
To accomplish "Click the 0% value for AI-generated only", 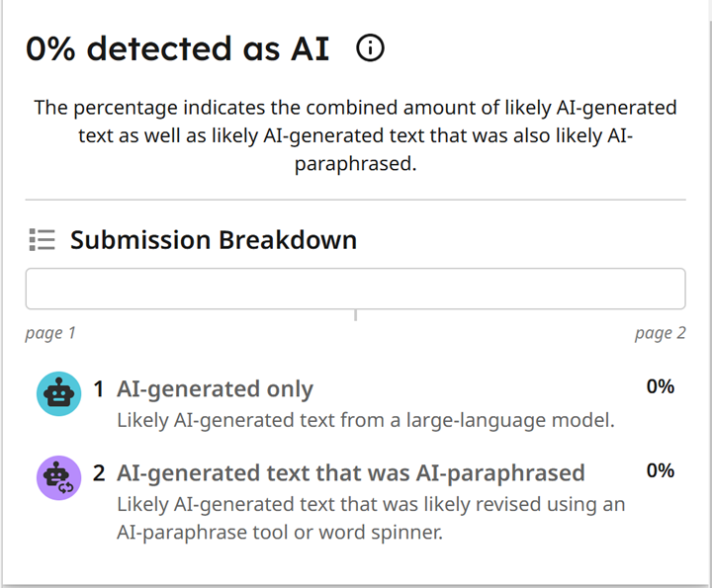I will (x=661, y=386).
